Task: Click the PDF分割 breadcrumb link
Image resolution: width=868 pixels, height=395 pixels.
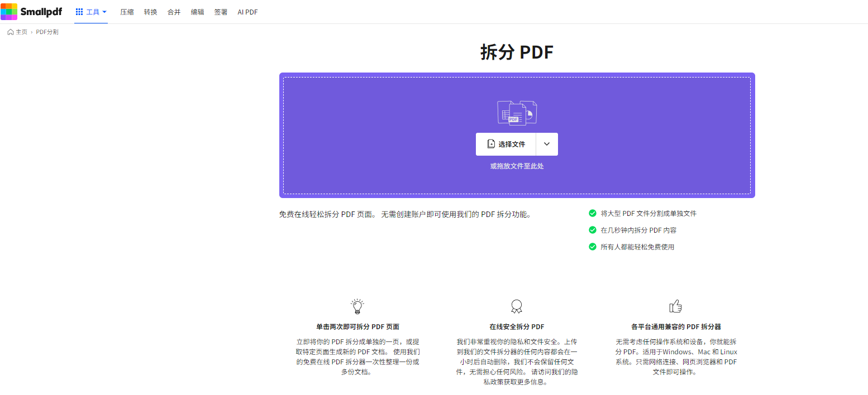Action: click(47, 32)
